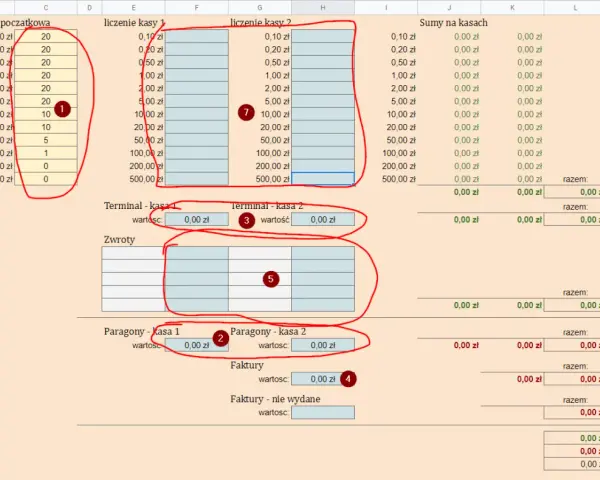Screen dimensions: 600x480
Task: Click 100,00 zł label in liczenie kasy 2
Action: pyautogui.click(x=273, y=153)
